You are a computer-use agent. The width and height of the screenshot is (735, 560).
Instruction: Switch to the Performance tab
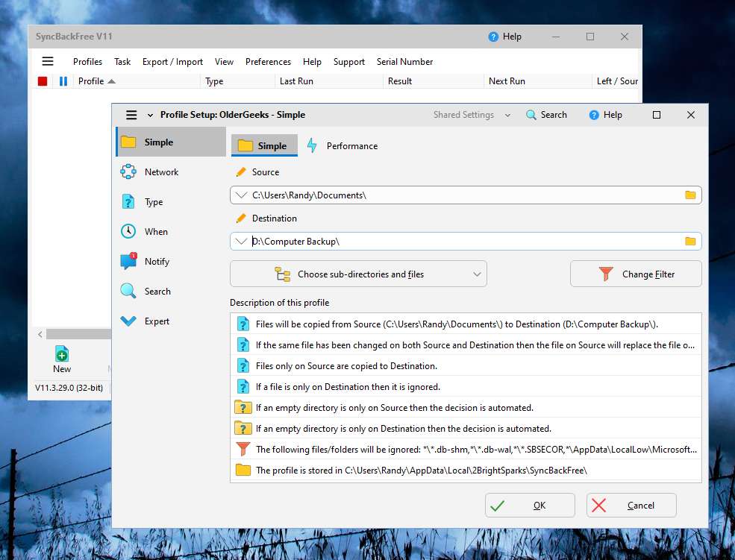click(x=343, y=145)
